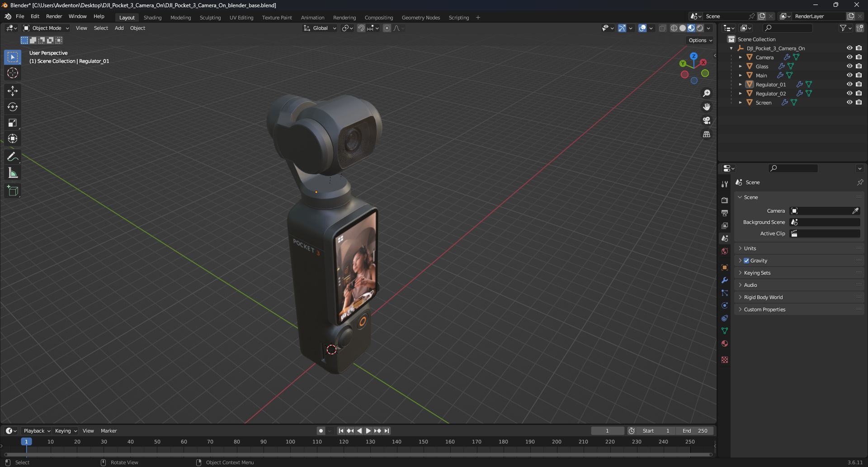Switch to the Geometry Nodes workspace tab
868x467 pixels.
(420, 18)
